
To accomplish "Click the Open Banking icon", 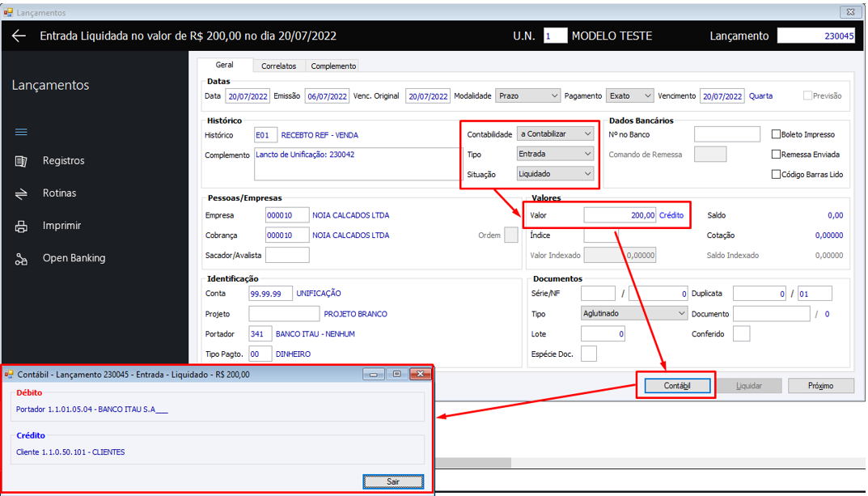I will pyautogui.click(x=21, y=258).
